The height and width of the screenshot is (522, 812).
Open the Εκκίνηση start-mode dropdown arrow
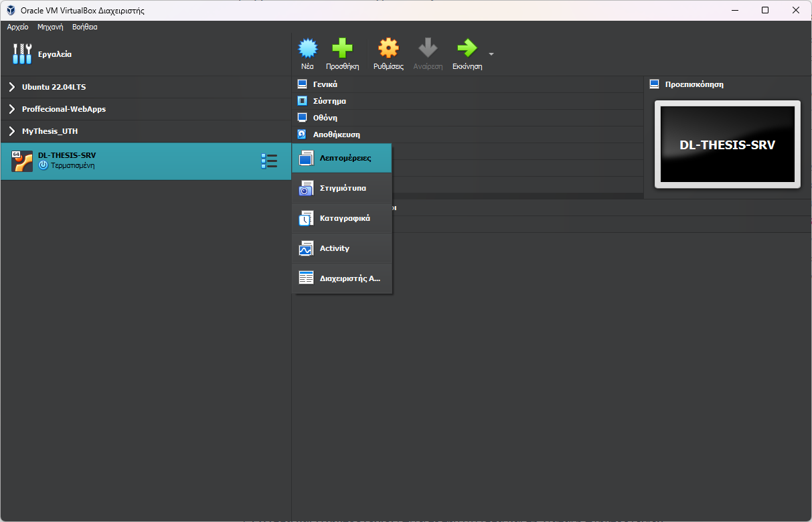[x=491, y=54]
